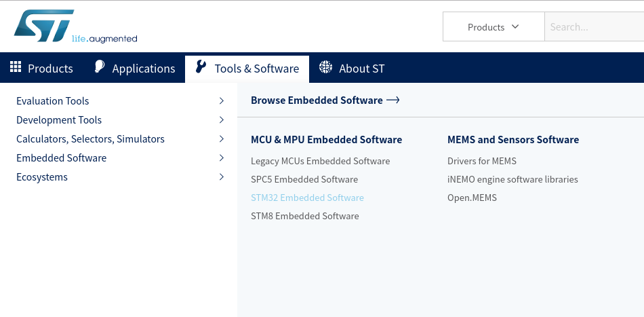The image size is (644, 317).
Task: Select Calculators, Selectors, Simulators entry
Action: 90,139
